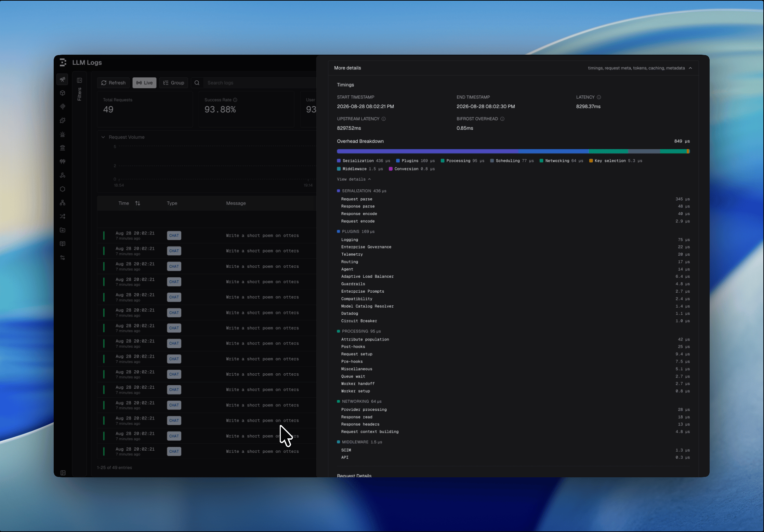Image resolution: width=764 pixels, height=532 pixels.
Task: Click the Refresh button
Action: pos(113,83)
